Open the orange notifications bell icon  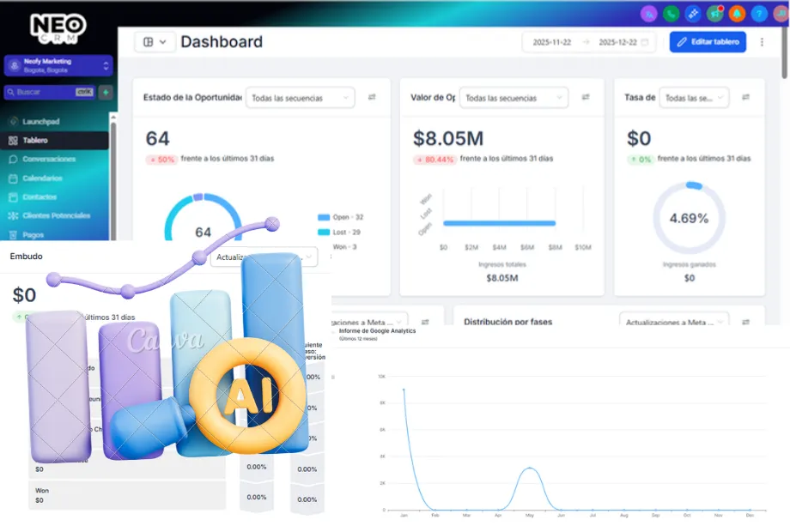[x=737, y=14]
